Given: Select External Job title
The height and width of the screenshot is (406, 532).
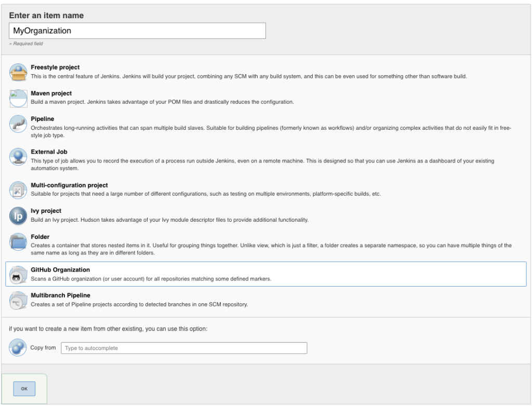Looking at the screenshot, I should point(49,152).
